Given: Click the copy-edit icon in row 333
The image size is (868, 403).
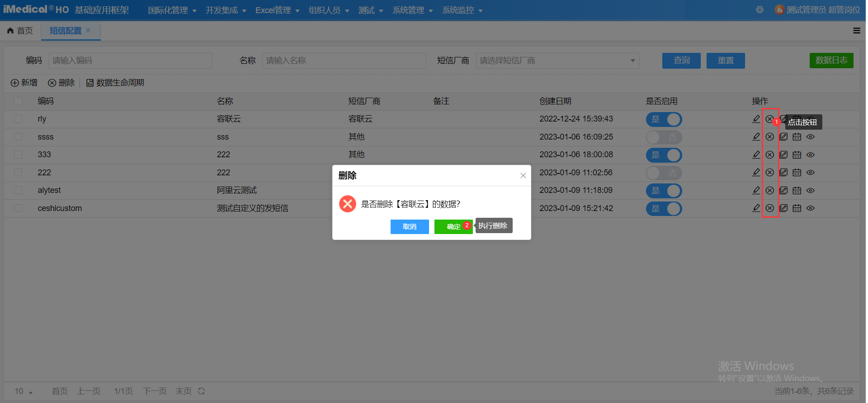Looking at the screenshot, I should tap(783, 155).
